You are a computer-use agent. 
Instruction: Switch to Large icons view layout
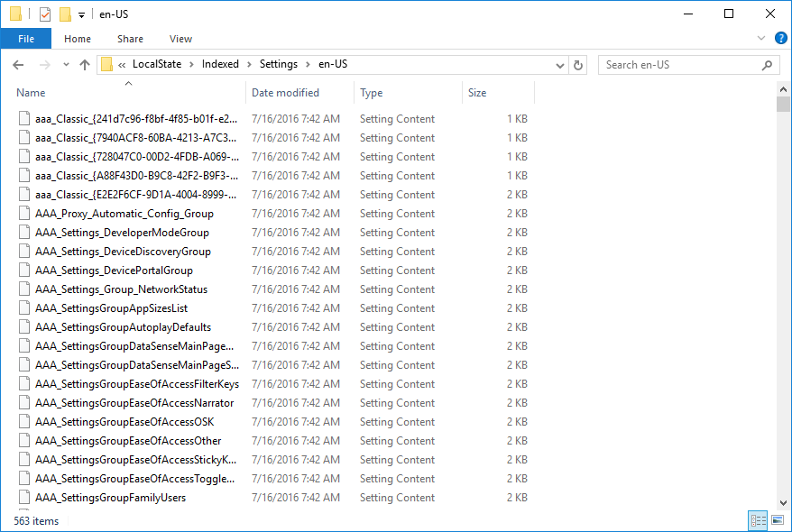778,520
